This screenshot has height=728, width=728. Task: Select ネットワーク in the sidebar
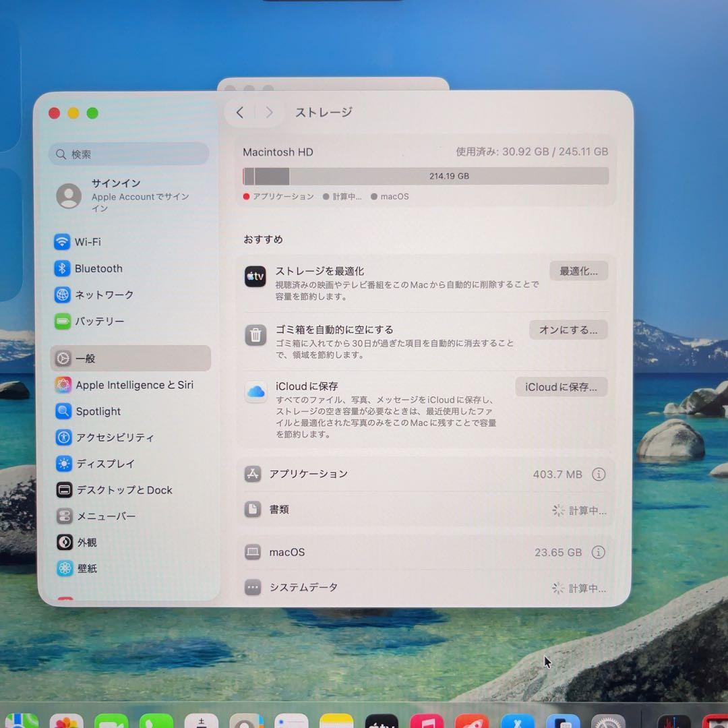(104, 295)
